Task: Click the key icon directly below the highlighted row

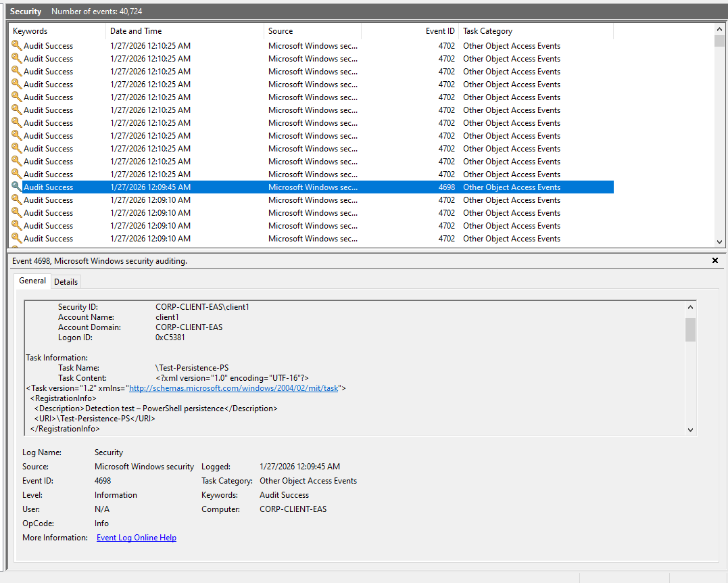Action: [x=16, y=200]
